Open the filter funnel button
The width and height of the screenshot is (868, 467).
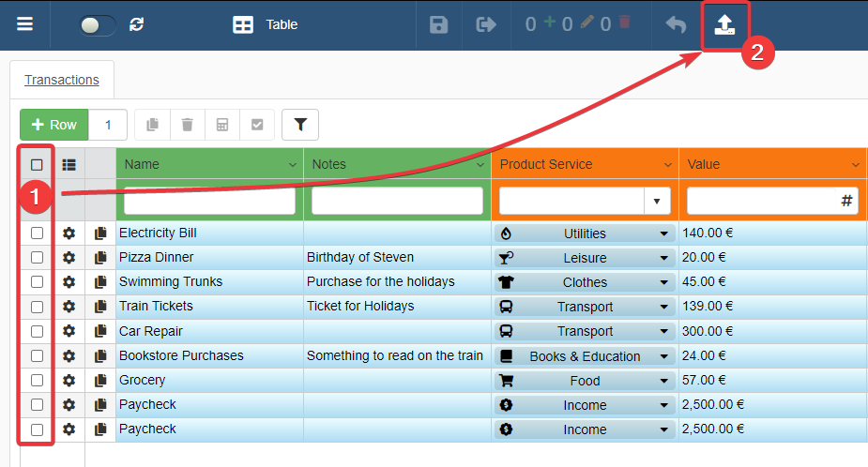click(x=300, y=125)
